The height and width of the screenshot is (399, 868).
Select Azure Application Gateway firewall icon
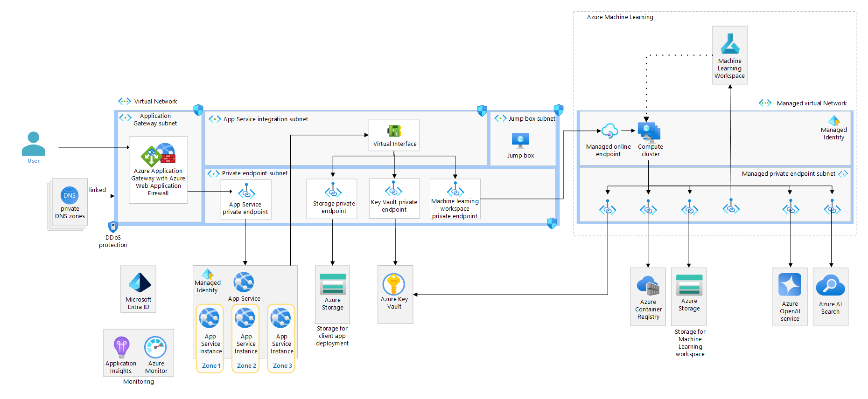coord(158,155)
